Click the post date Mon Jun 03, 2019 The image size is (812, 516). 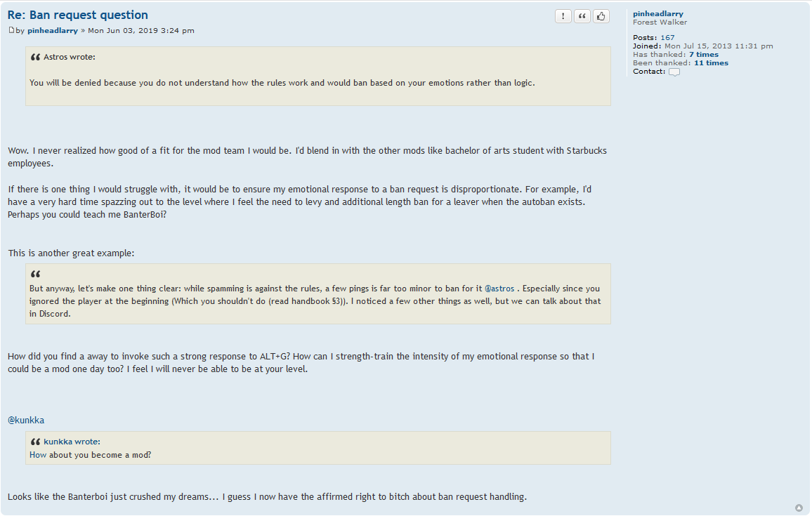(140, 31)
